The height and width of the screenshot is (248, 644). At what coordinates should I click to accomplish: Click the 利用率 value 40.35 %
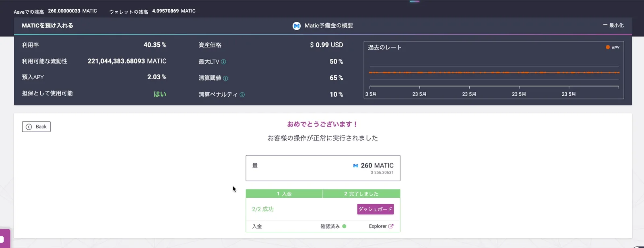[155, 45]
